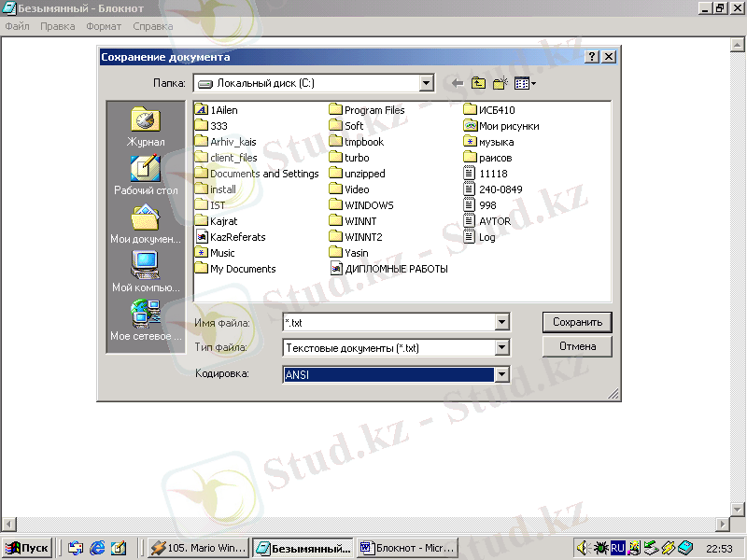747x560 pixels.
Task: Click the Отмена button
Action: point(577,346)
